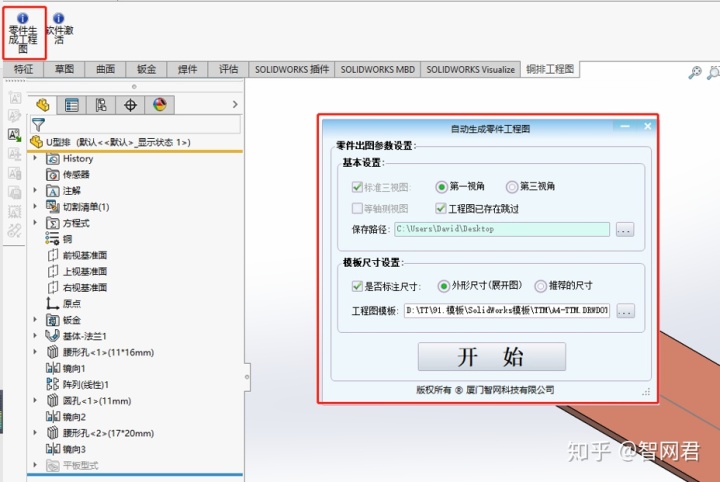Click the 切割清单(1) icon
The height and width of the screenshot is (482, 720).
click(53, 207)
